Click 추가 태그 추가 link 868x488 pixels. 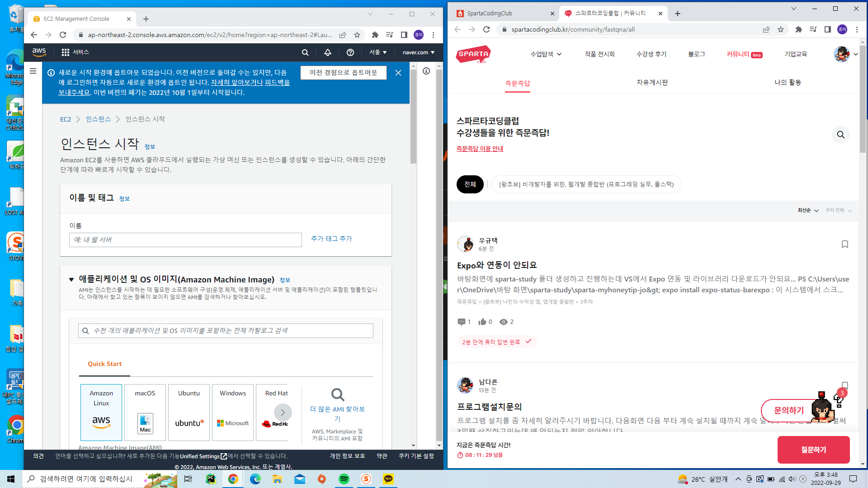click(x=331, y=239)
